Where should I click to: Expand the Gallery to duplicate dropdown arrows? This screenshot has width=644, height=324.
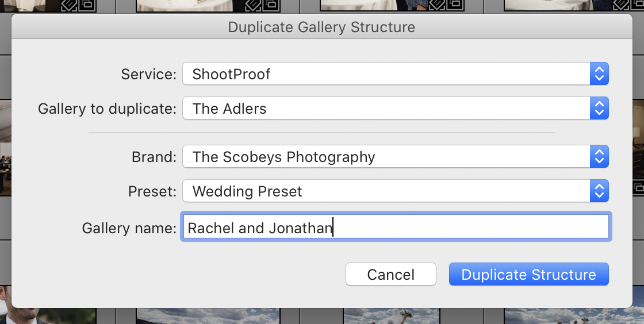[x=599, y=108]
